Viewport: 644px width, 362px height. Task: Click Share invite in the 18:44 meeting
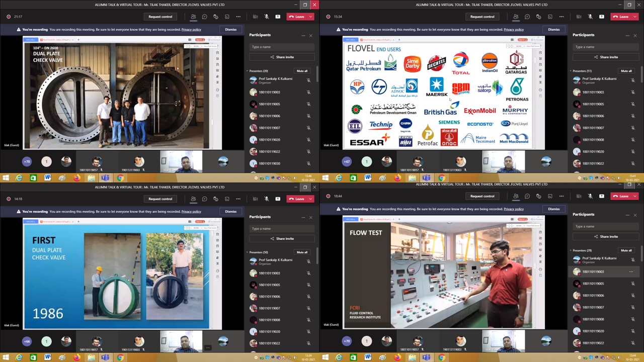click(x=606, y=236)
